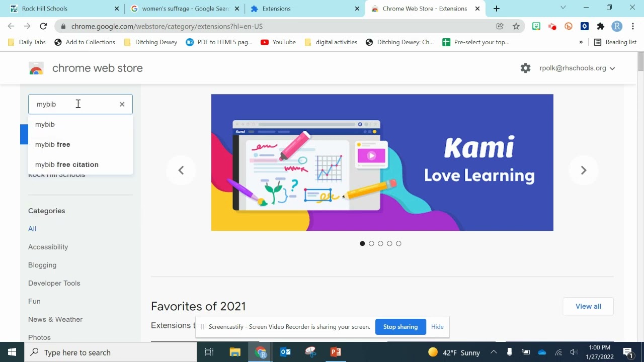Select the second carousel dot
Viewport: 644px width, 362px height.
point(371,243)
